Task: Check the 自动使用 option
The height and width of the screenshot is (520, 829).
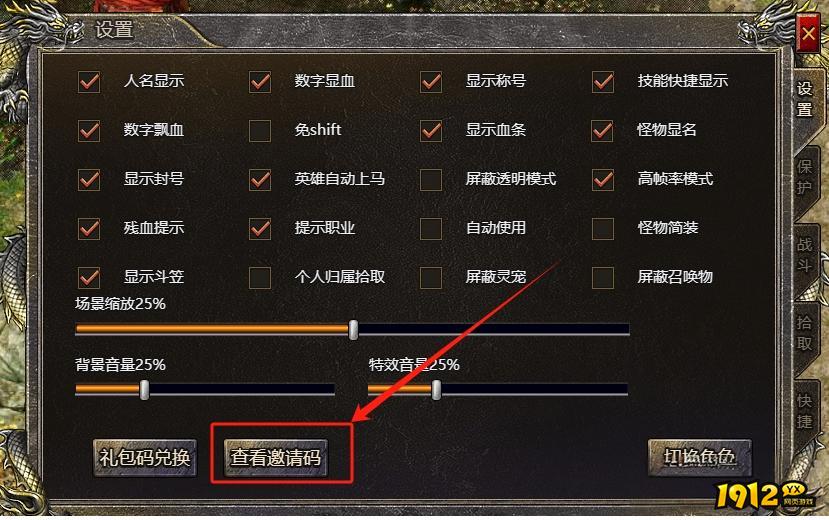Action: pos(431,229)
